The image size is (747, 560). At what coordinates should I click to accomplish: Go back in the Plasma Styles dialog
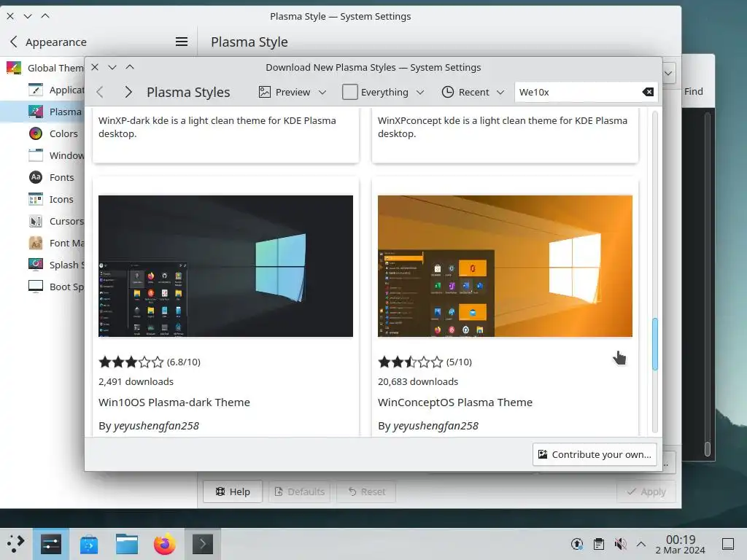99,92
